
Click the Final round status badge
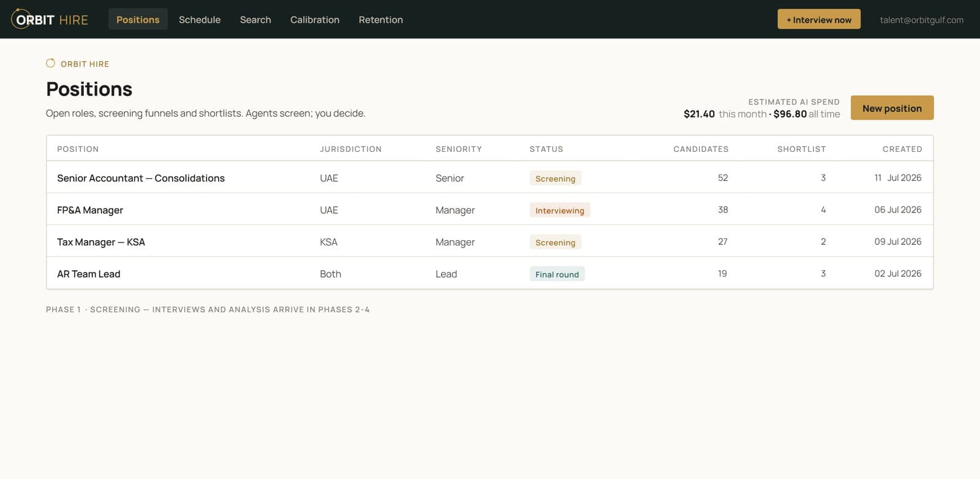point(557,274)
